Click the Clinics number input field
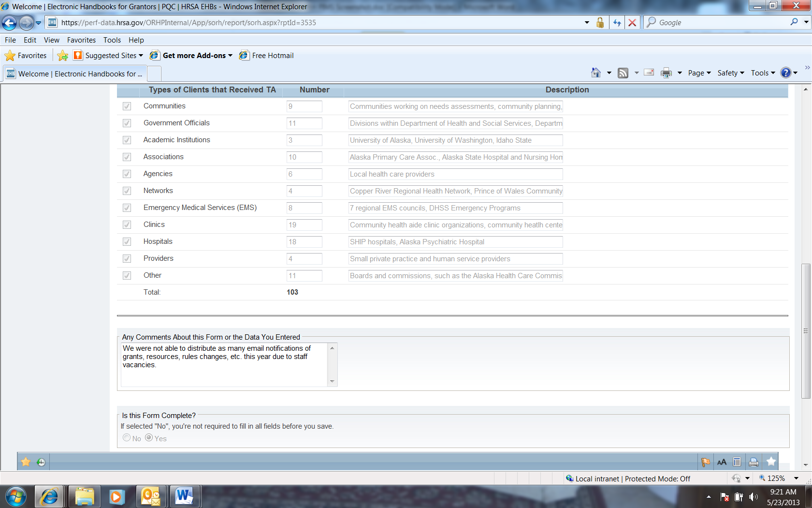The height and width of the screenshot is (508, 812). (x=304, y=225)
